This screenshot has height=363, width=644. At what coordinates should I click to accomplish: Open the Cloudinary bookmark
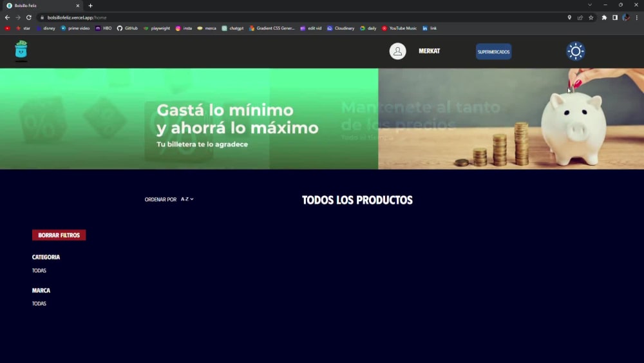[341, 28]
